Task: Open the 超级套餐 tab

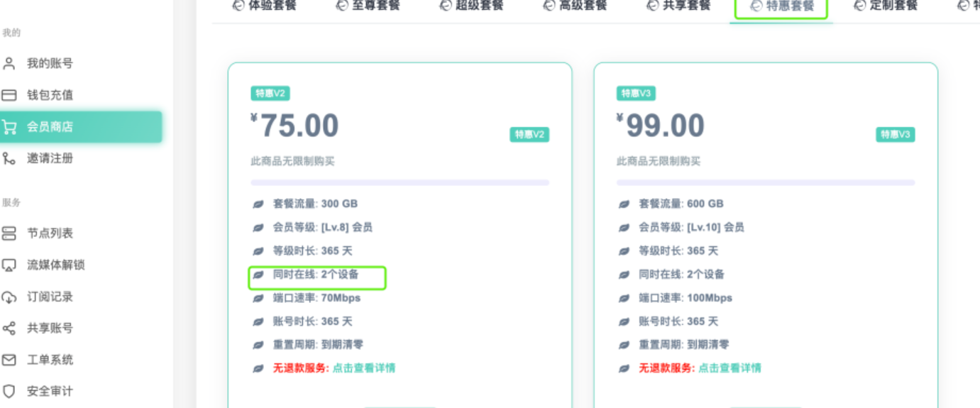Action: [471, 6]
